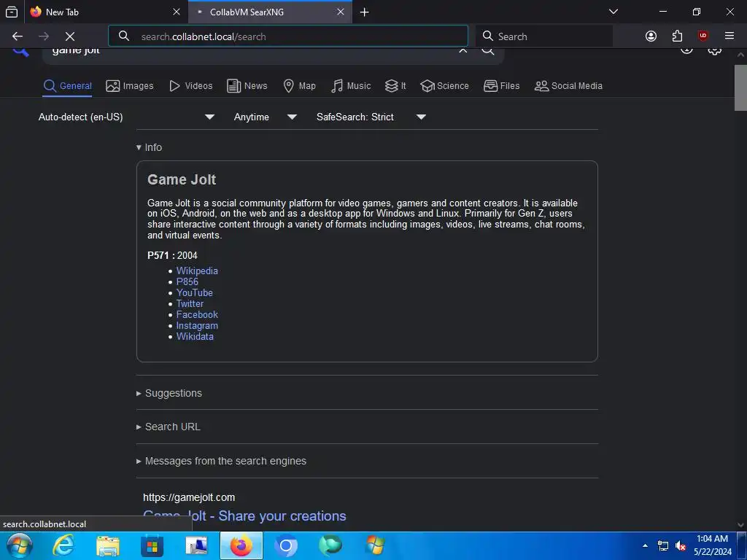Close the CollabVM SearXNG tab
This screenshot has height=560, width=747.
[341, 12]
